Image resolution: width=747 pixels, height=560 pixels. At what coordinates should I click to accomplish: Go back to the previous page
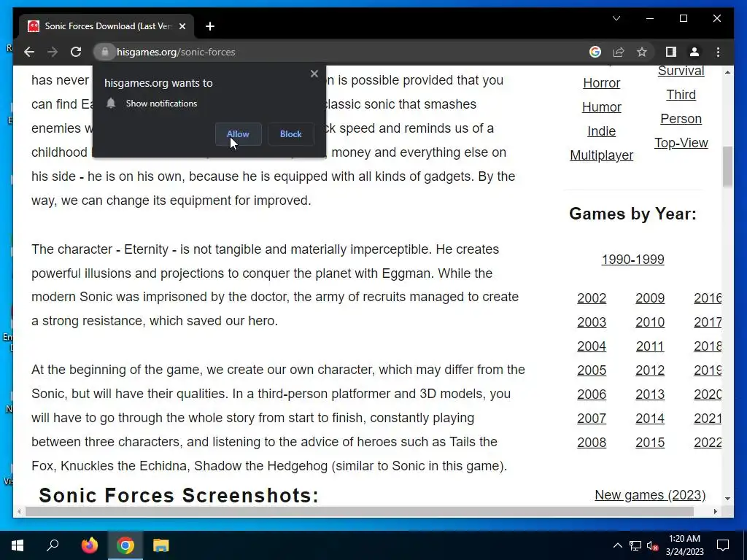[x=29, y=52]
